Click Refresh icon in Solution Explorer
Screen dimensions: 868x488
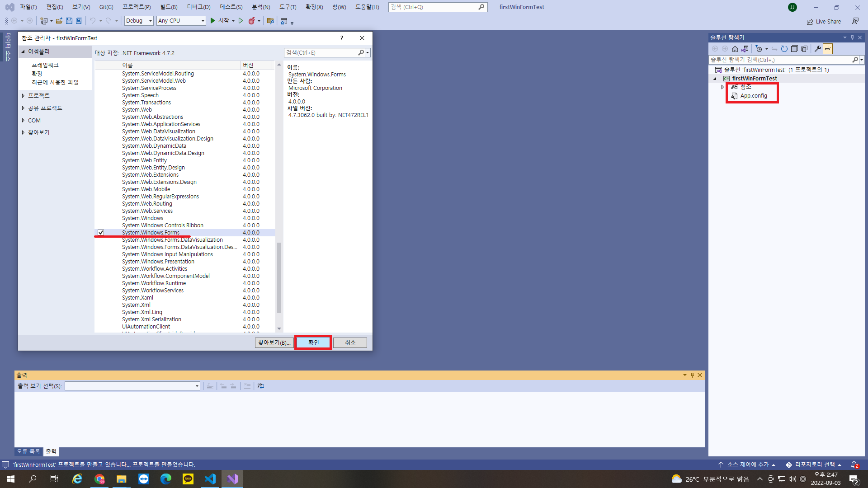[784, 49]
